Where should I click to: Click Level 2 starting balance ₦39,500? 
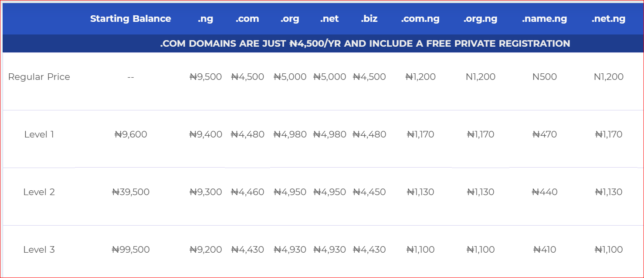pos(131,192)
